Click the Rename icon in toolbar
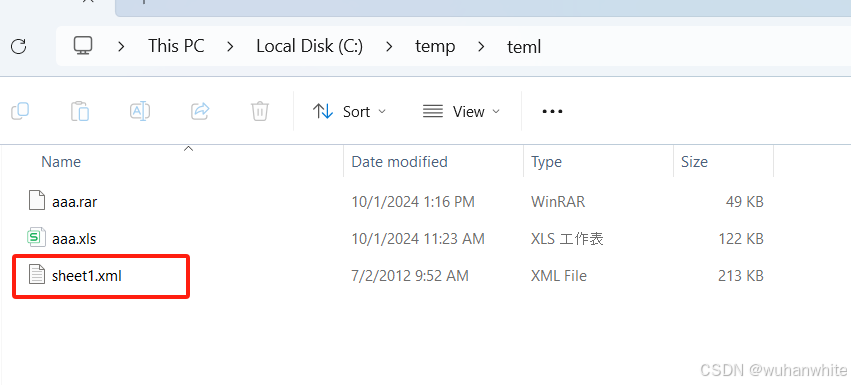Screen dimensions: 851x385 point(140,111)
